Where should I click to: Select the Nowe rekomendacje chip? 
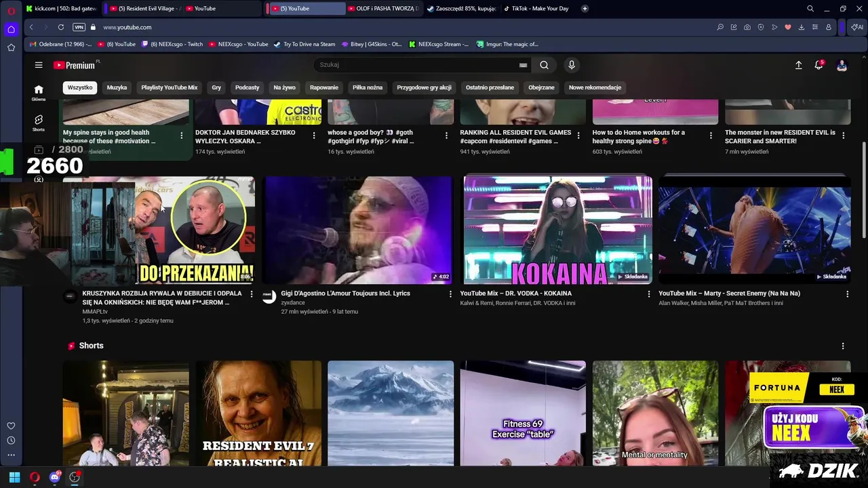coord(595,87)
